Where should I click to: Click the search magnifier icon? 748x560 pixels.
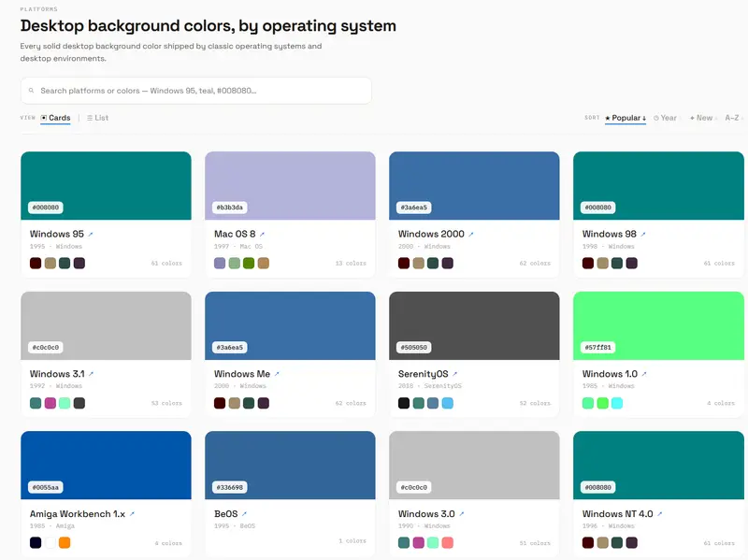point(31,91)
